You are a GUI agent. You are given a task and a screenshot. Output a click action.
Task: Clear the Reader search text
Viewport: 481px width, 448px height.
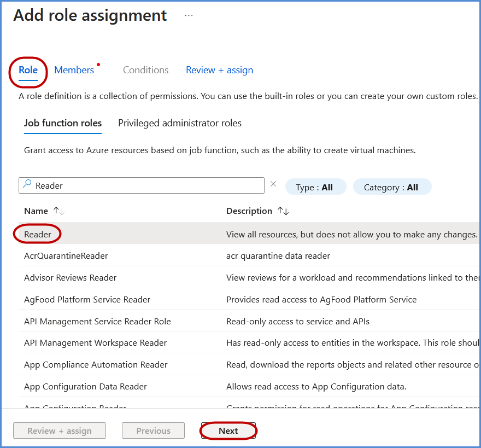click(274, 184)
